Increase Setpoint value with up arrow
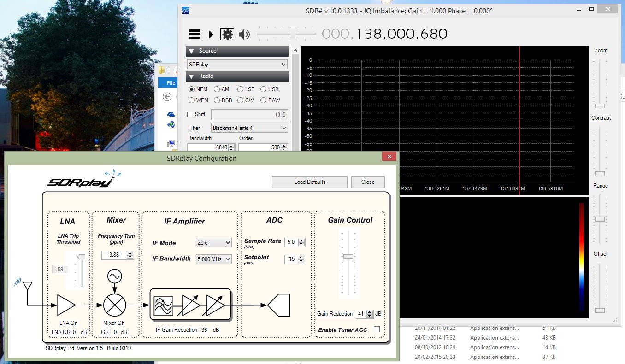This screenshot has width=625, height=364. coord(301,257)
